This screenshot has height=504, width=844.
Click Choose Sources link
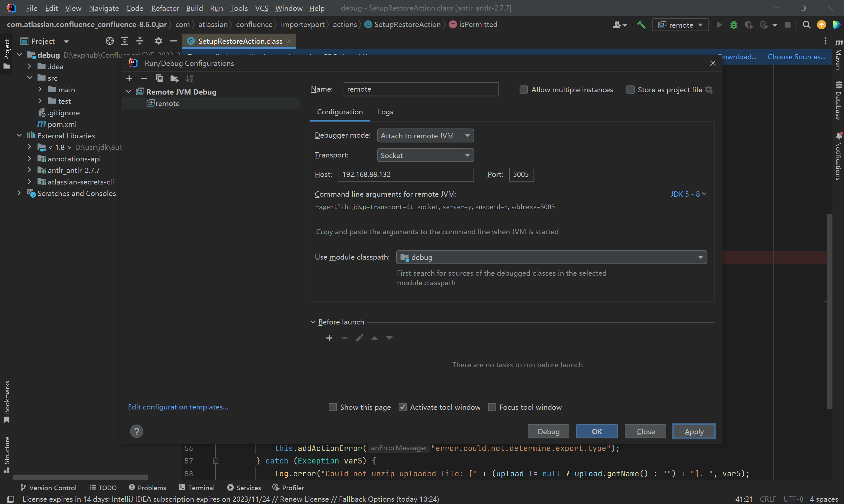[x=796, y=57]
